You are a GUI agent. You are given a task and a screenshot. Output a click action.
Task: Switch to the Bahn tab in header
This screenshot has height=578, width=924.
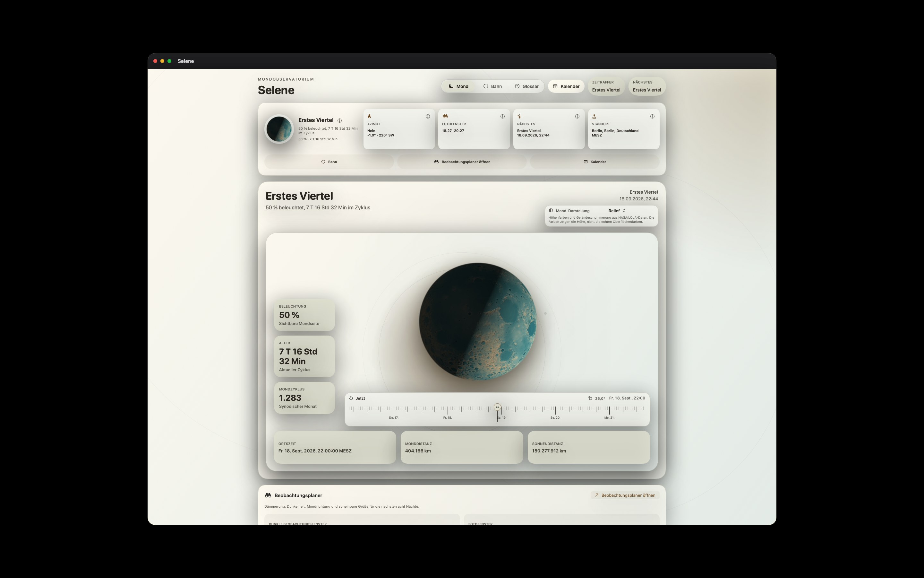click(x=492, y=86)
